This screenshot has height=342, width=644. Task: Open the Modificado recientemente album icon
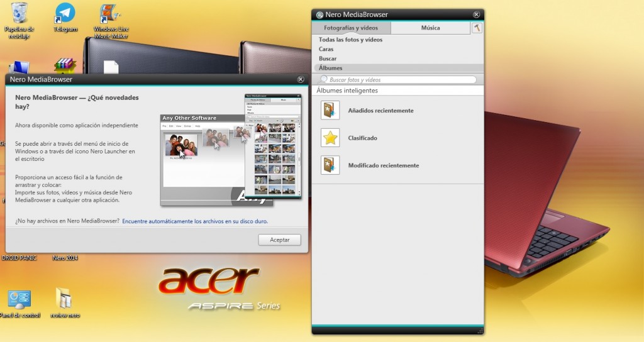(330, 165)
